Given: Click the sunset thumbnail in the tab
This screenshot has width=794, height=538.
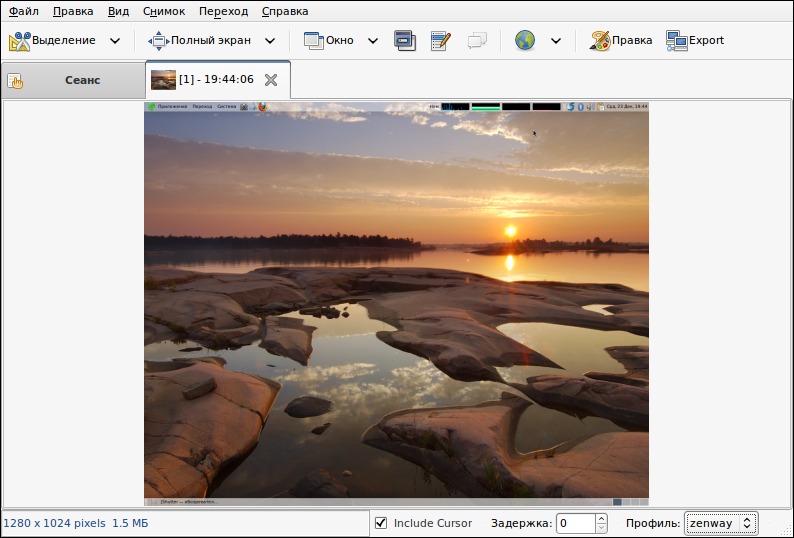Looking at the screenshot, I should (163, 80).
